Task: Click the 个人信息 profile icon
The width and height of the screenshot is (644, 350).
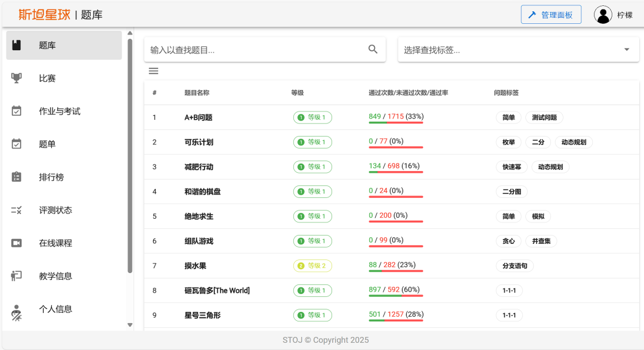Action: coord(17,309)
